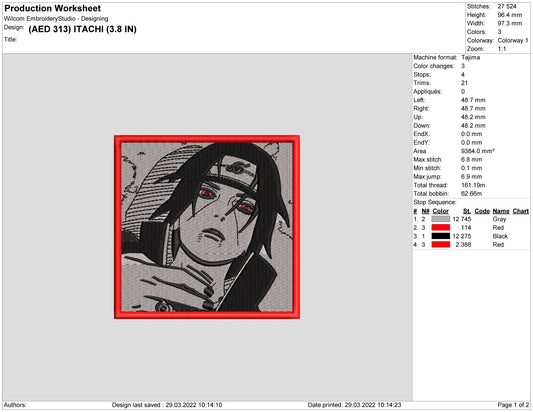
Task: Click the Production Worksheet heading
Action: tap(53, 8)
